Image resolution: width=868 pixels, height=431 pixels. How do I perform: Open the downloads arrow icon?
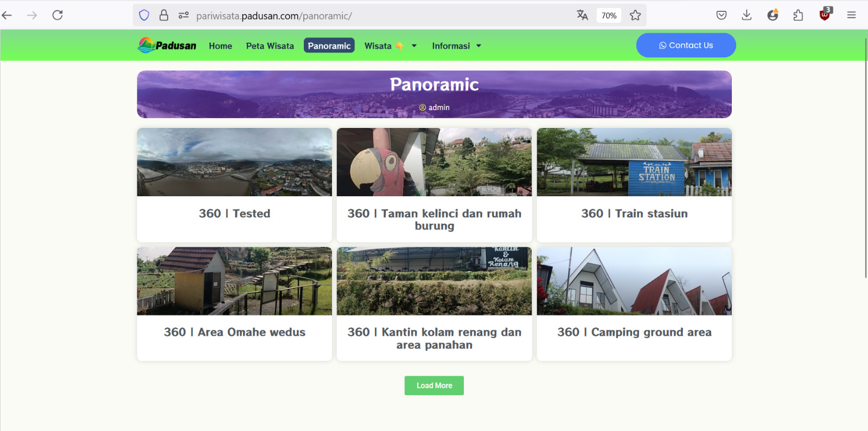click(746, 15)
